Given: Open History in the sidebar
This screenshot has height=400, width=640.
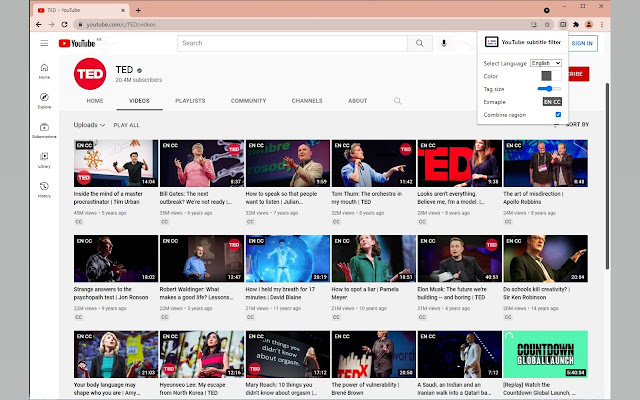Looking at the screenshot, I should point(44,189).
